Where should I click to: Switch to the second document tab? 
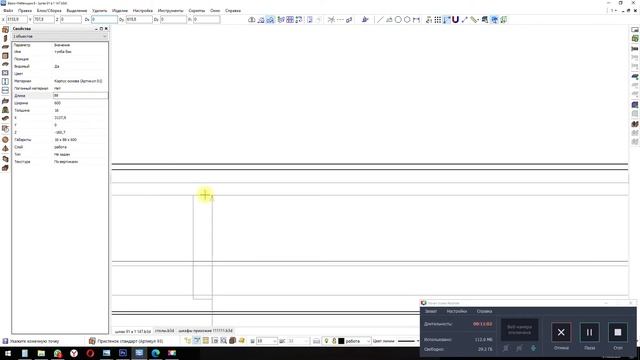pos(164,331)
